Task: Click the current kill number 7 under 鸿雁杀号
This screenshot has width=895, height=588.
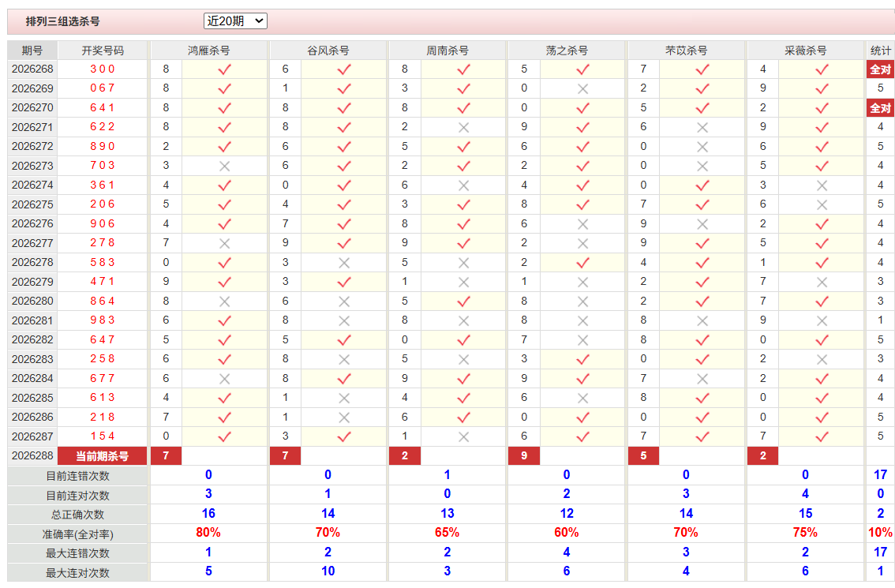Action: tap(166, 455)
